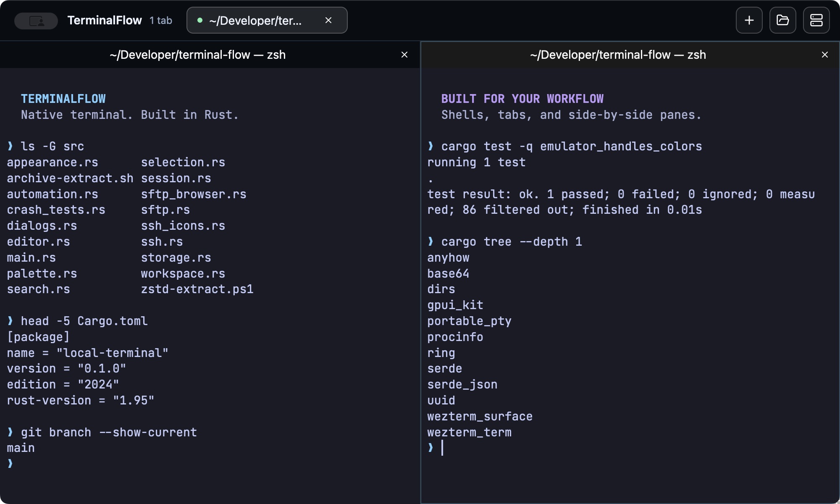Click the '1 tab' counter

pyautogui.click(x=161, y=21)
